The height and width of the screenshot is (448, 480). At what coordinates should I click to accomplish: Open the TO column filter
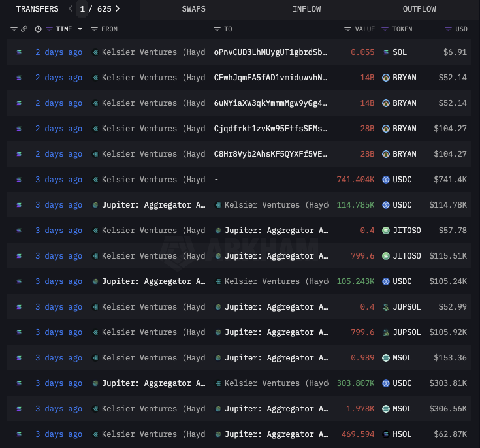click(x=217, y=29)
